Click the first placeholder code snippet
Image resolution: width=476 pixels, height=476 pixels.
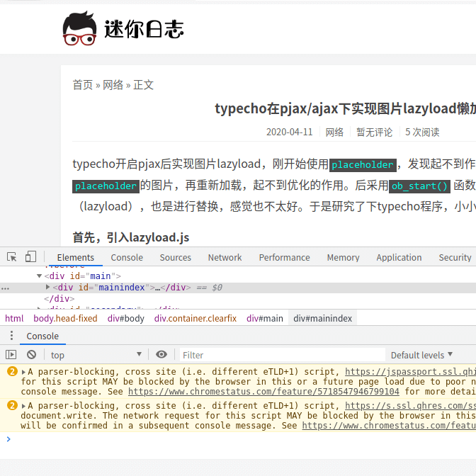363,165
